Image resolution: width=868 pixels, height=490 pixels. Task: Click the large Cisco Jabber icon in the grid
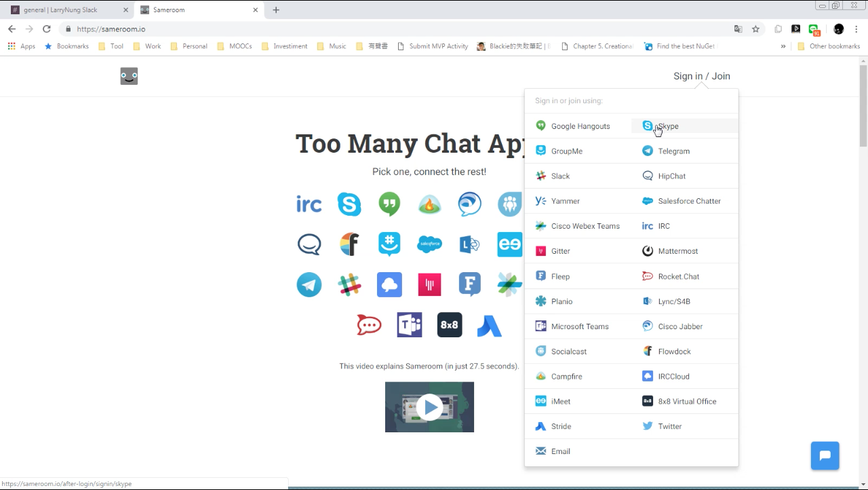coord(469,204)
